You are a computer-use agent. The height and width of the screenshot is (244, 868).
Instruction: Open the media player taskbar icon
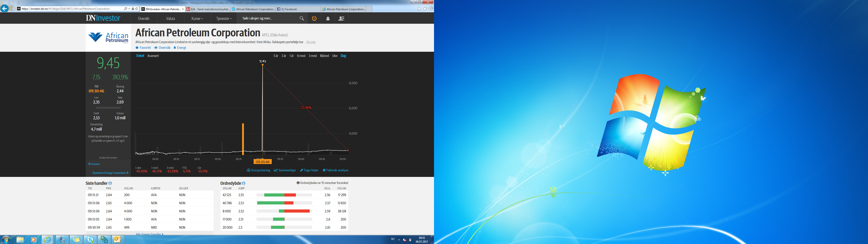pyautogui.click(x=33, y=240)
